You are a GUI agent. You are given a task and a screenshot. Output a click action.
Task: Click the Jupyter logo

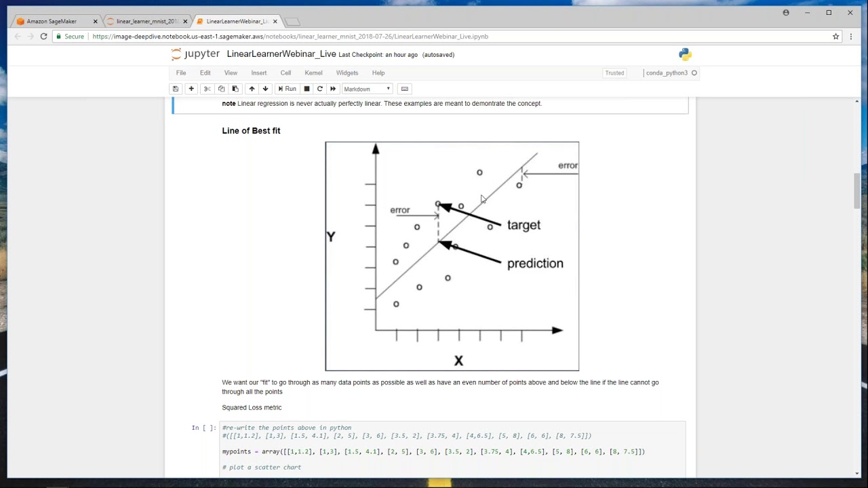[x=196, y=54]
